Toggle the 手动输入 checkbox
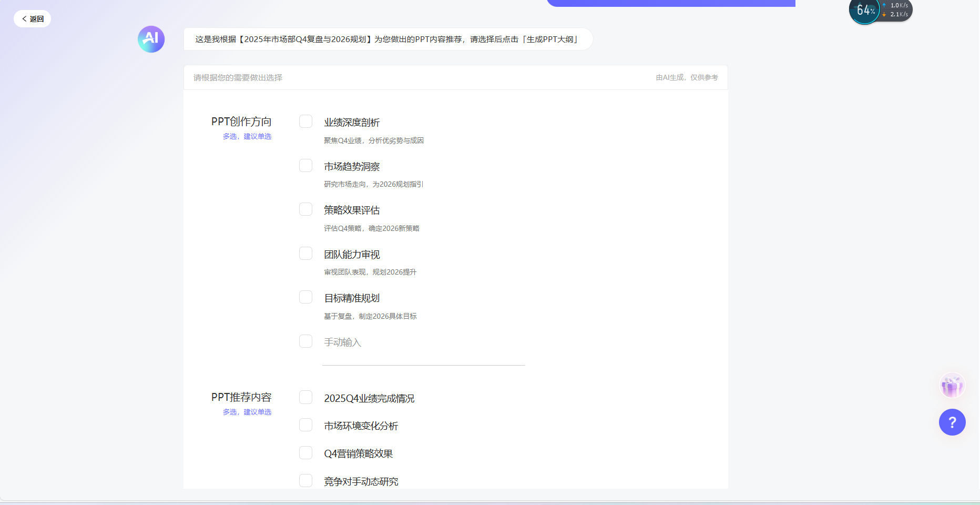Viewport: 980px width, 505px height. pyautogui.click(x=305, y=341)
